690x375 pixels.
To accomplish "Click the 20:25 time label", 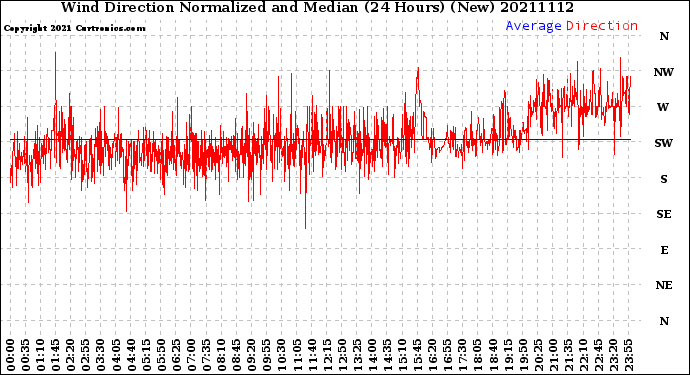I will 538,355.
